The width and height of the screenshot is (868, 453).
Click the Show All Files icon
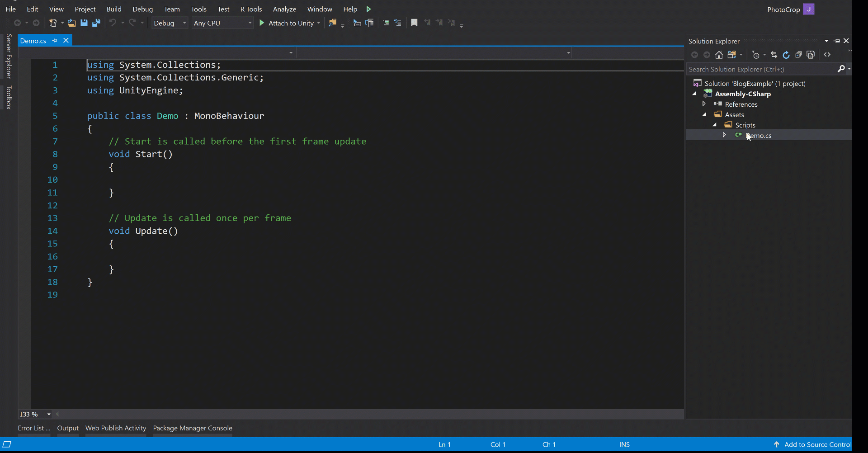pos(811,55)
